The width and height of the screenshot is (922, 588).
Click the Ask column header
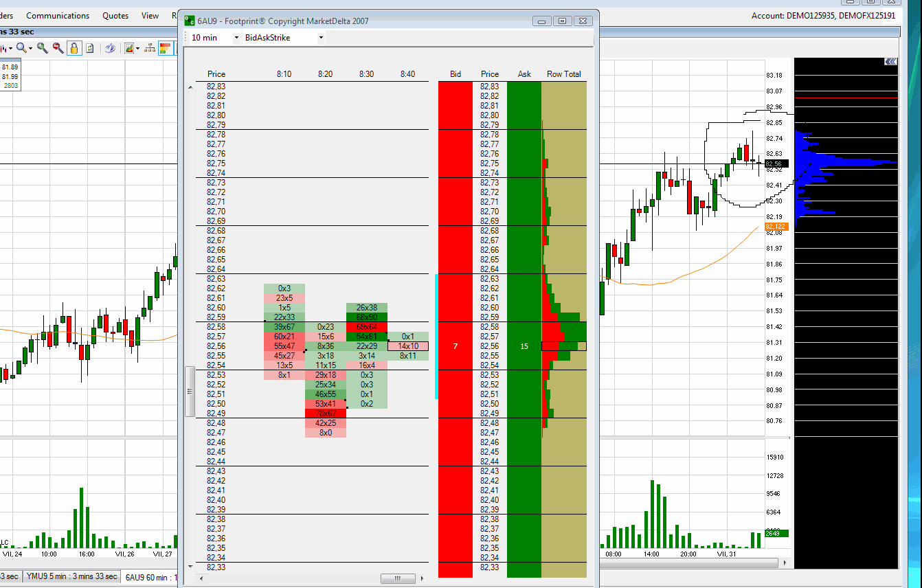(524, 74)
